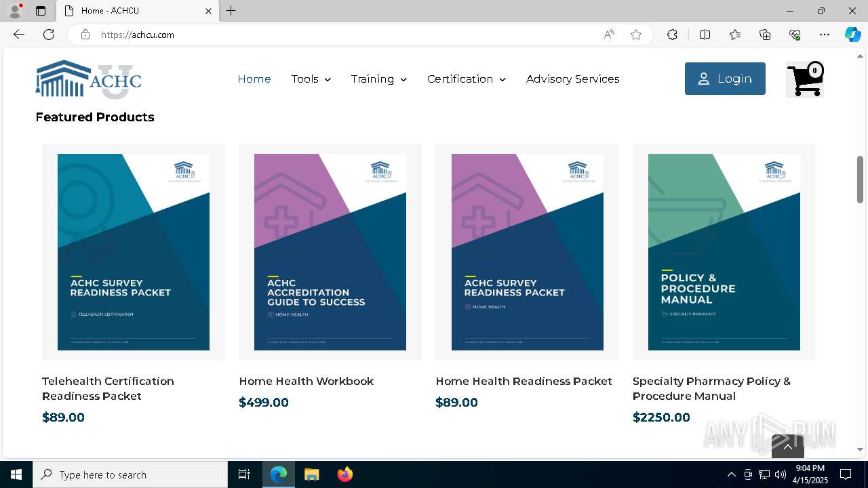Open File Explorer from taskbar
868x488 pixels.
tap(311, 474)
